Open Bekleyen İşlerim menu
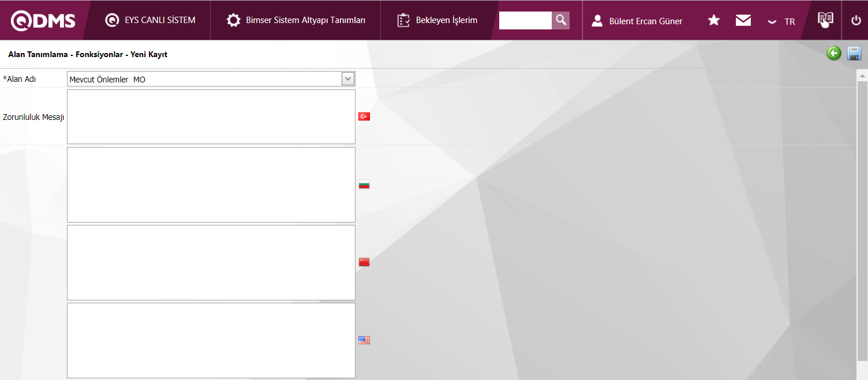Viewport: 868px width, 380px height. tap(437, 20)
